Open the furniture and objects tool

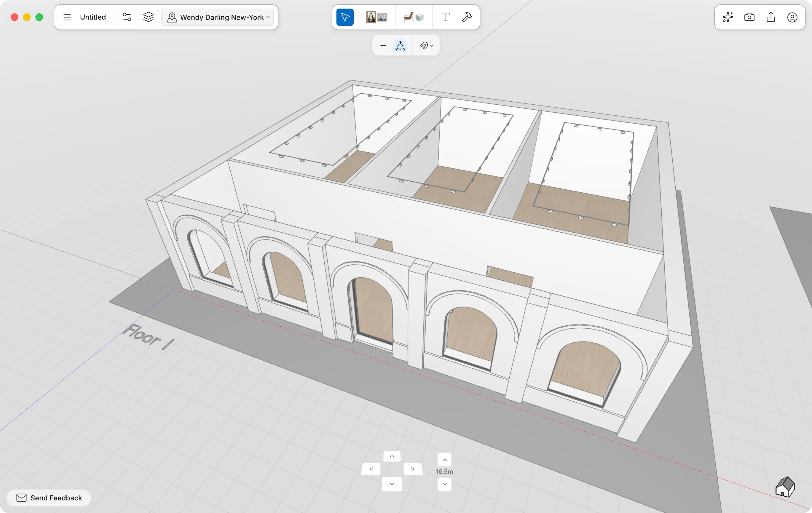(414, 17)
